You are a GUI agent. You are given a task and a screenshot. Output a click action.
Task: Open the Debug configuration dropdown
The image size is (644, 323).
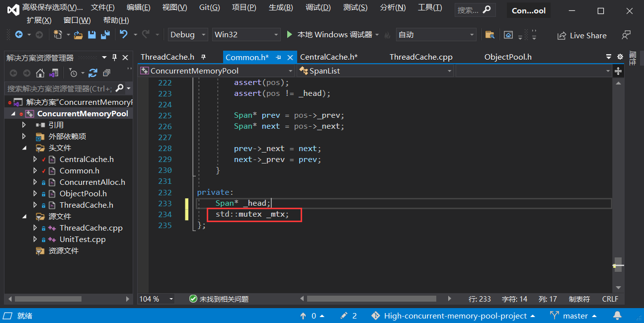(188, 35)
